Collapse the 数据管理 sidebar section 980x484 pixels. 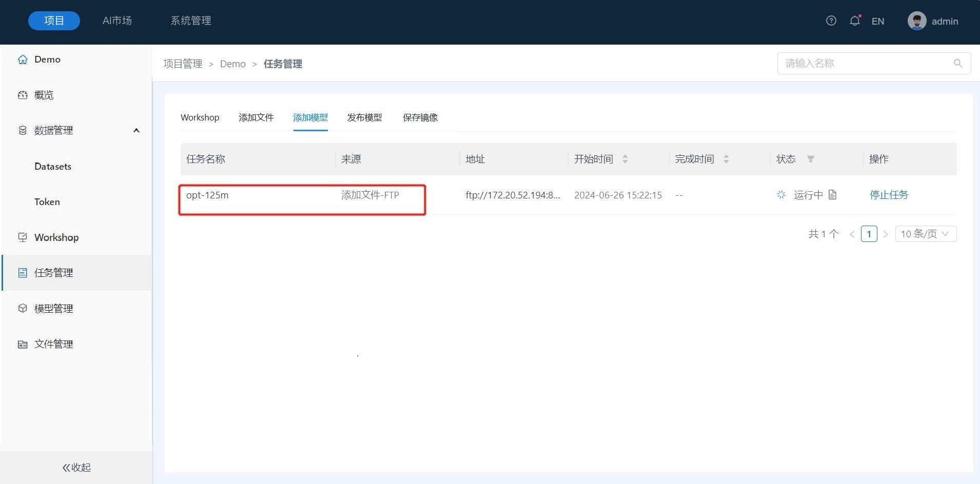click(136, 131)
